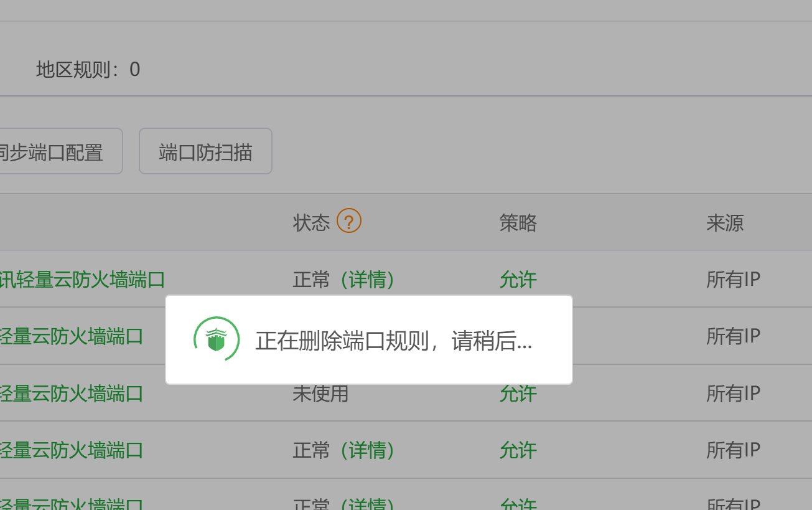Click the 地区规则: 0 label

88,69
